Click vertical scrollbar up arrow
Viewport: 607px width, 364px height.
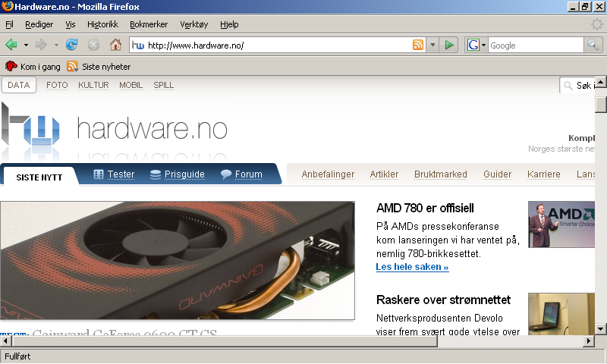[x=601, y=82]
